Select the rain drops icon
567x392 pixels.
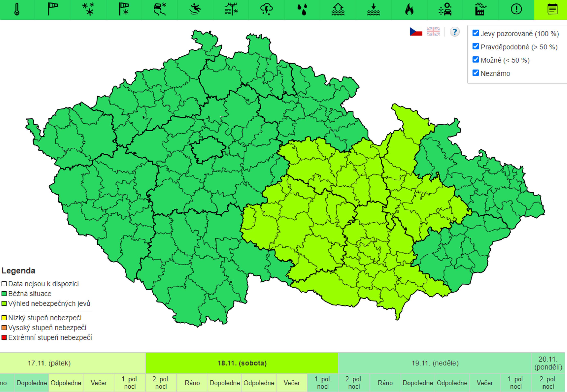pyautogui.click(x=302, y=9)
